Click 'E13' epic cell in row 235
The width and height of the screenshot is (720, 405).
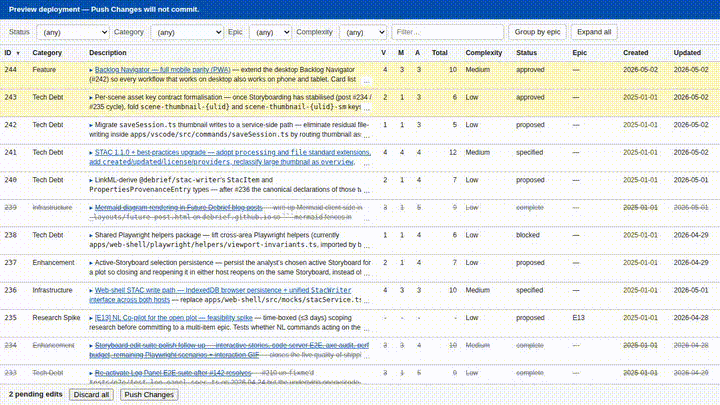point(579,318)
